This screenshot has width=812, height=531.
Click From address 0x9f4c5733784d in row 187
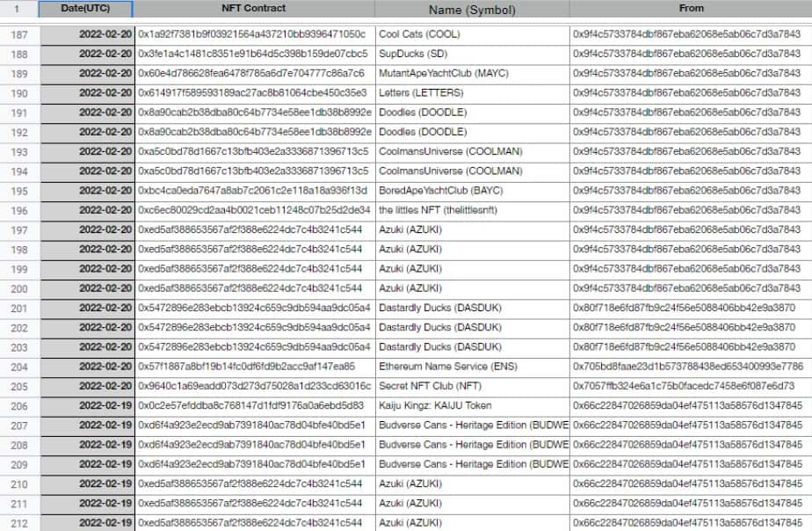click(691, 34)
